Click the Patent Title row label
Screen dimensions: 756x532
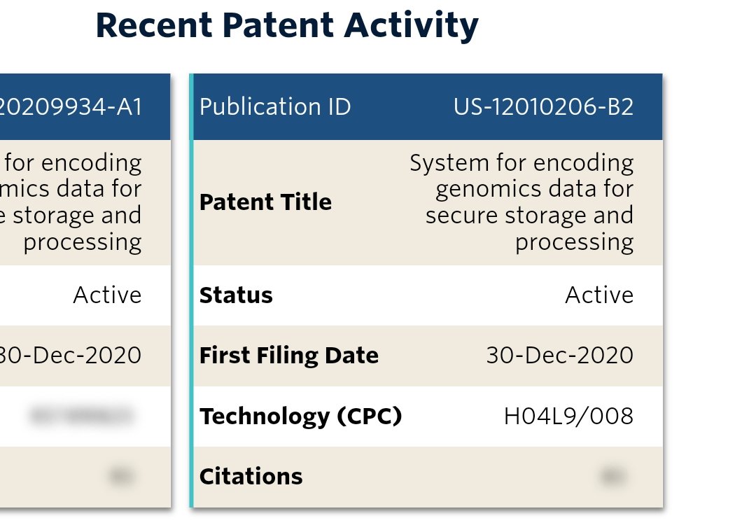pos(265,202)
